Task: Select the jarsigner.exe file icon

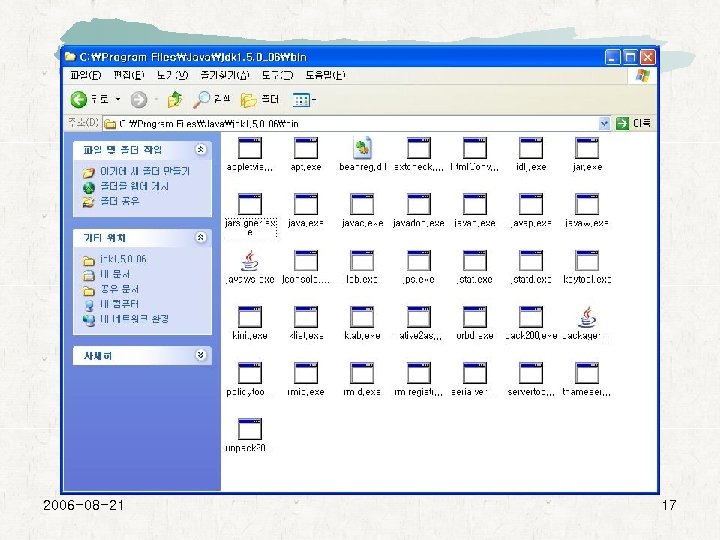Action: coord(250,204)
